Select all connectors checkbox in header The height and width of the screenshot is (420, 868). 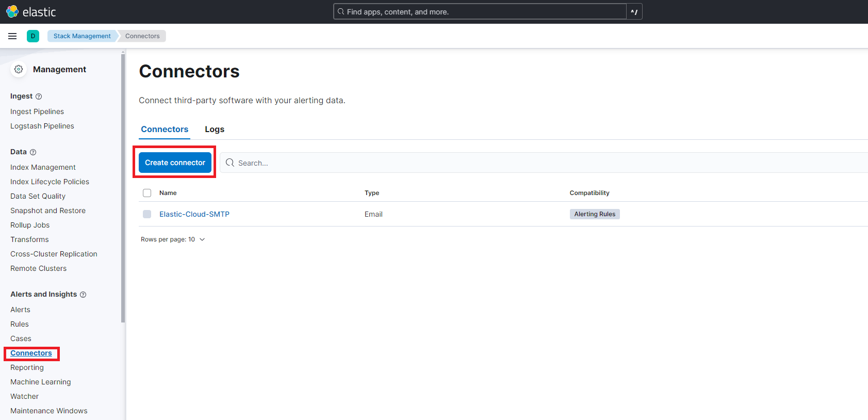point(147,193)
